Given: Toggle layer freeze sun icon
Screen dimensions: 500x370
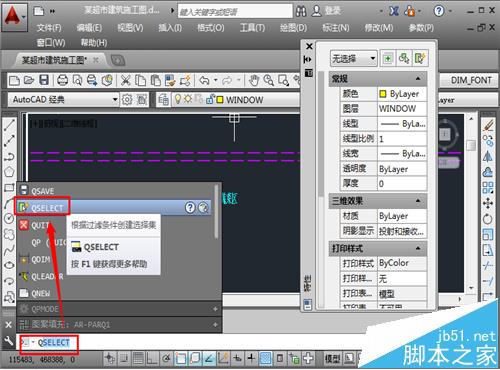Looking at the screenshot, I should click(x=188, y=99).
